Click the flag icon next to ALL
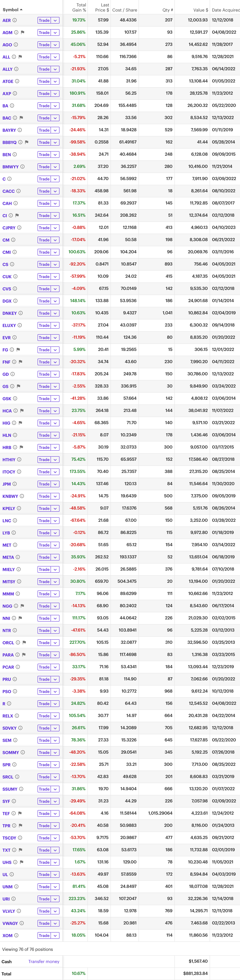The image size is (240, 980). (x=20, y=57)
